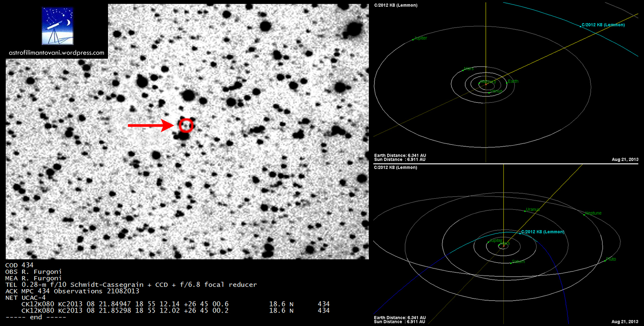Select Mars label in the upper orbit diagram
This screenshot has height=326, width=644.
[x=469, y=69]
